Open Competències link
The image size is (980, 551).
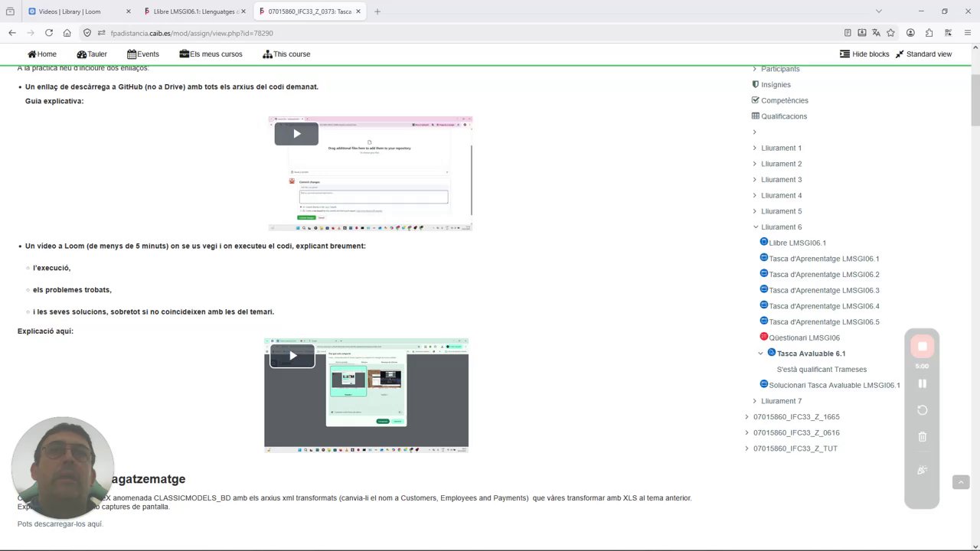tap(784, 100)
